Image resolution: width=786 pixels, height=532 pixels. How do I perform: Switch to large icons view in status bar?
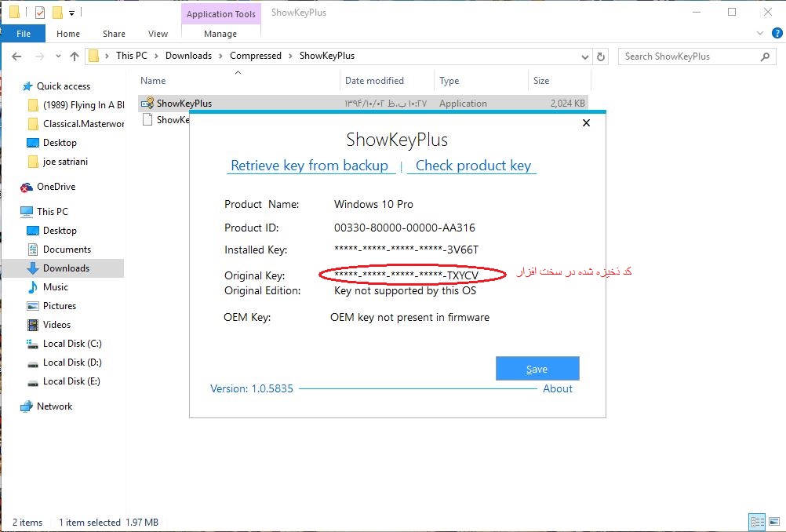click(x=773, y=522)
